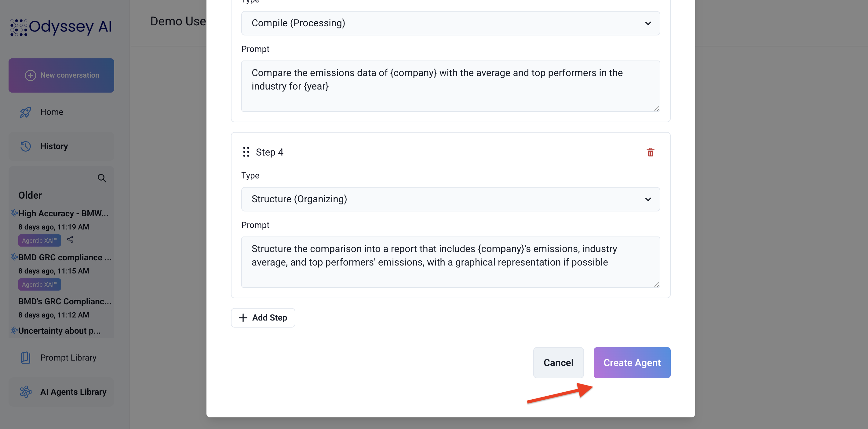The height and width of the screenshot is (429, 868).
Task: Click the Prompt Library book icon
Action: [26, 358]
